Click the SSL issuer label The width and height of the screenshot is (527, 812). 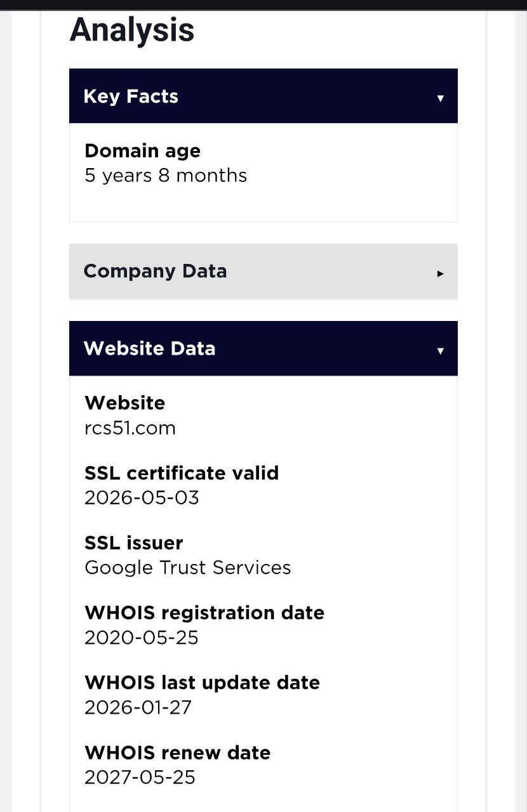134,543
